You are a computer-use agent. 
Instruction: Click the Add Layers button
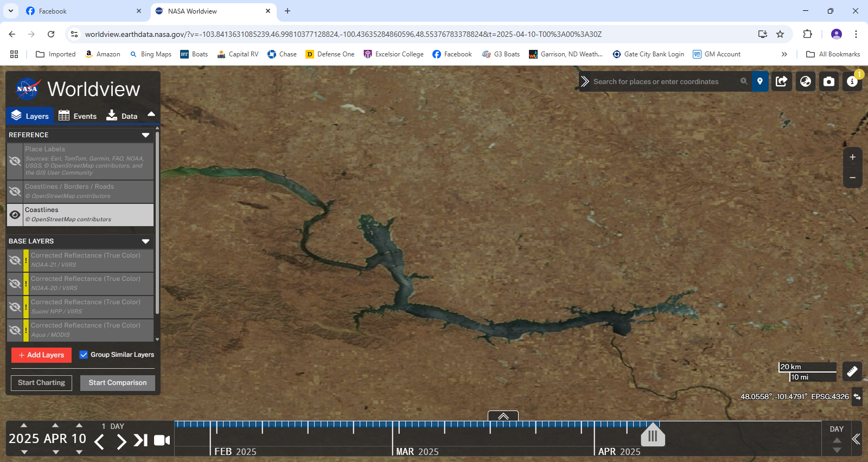pos(41,355)
